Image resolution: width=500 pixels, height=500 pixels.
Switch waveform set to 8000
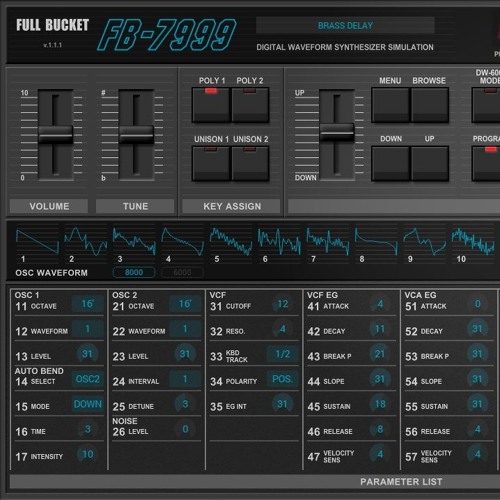(x=134, y=272)
